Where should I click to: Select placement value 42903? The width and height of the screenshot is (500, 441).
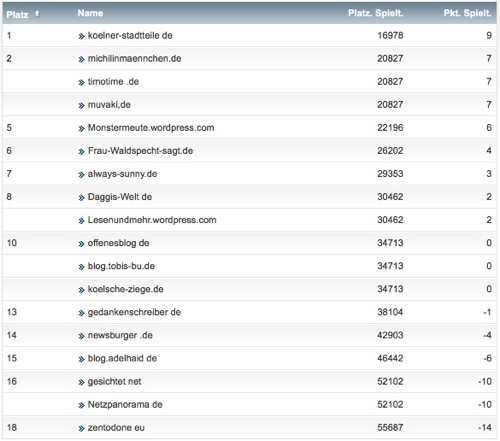pos(390,335)
